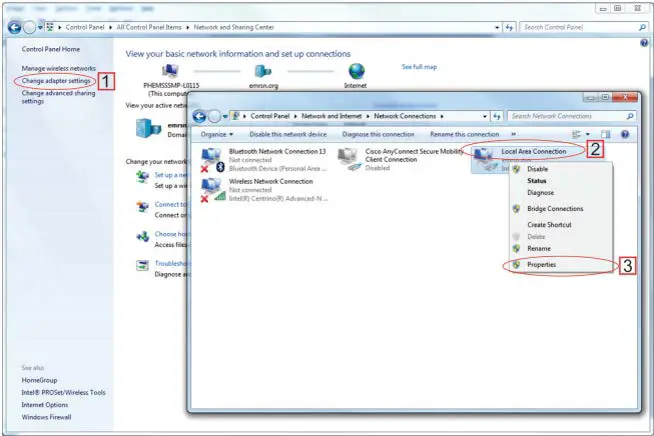Image resolution: width=654 pixels, height=436 pixels.
Task: Expand arrow after Control Panel breadcrumb in back window
Action: [110, 27]
